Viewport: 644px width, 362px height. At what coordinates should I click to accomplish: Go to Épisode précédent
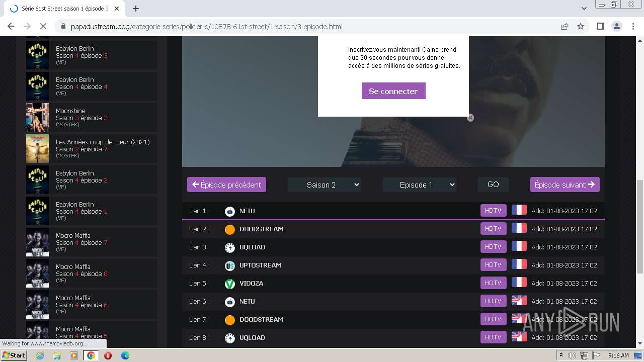tap(226, 185)
